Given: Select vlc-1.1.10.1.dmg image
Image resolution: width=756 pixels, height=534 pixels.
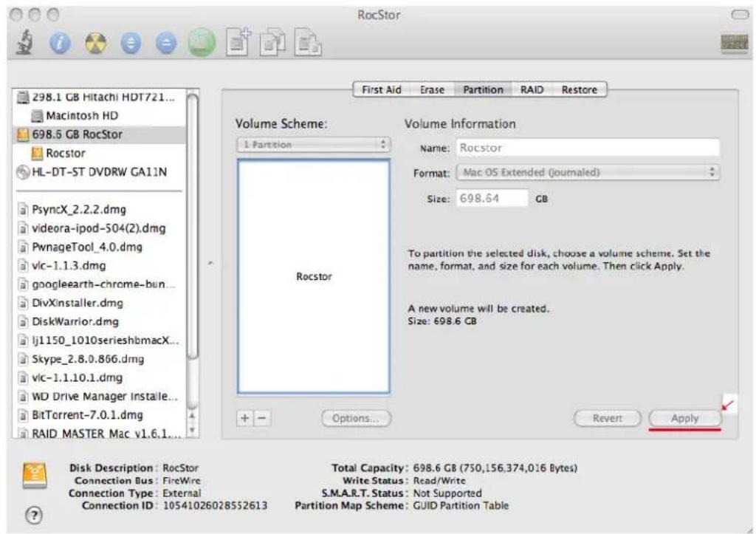Looking at the screenshot, I should click(98, 377).
